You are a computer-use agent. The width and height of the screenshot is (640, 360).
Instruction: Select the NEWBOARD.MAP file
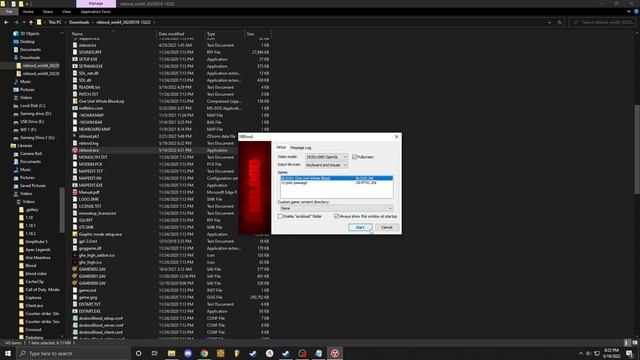[94, 129]
